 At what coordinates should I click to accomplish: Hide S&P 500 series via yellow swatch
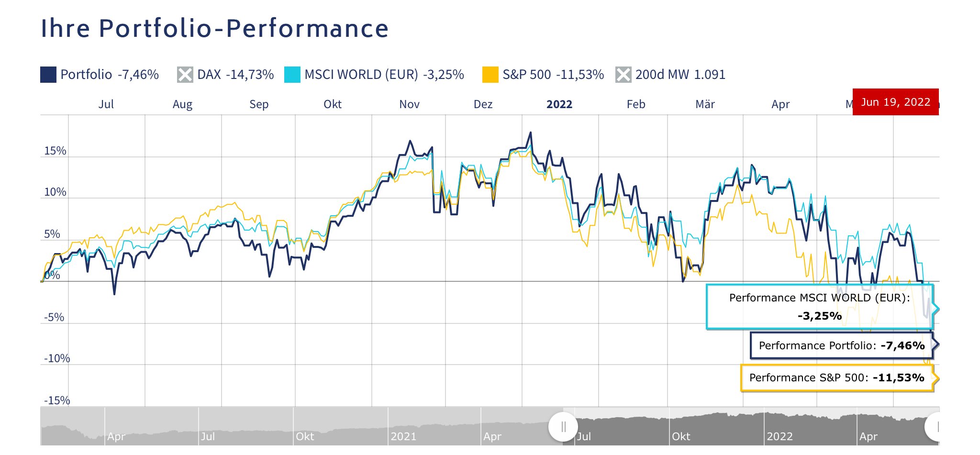pyautogui.click(x=490, y=75)
